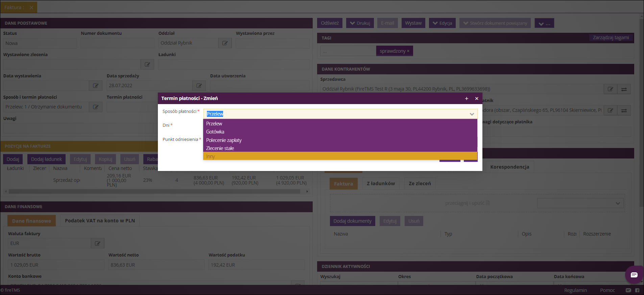Open Regulamin link
644x295 pixels.
click(x=575, y=290)
